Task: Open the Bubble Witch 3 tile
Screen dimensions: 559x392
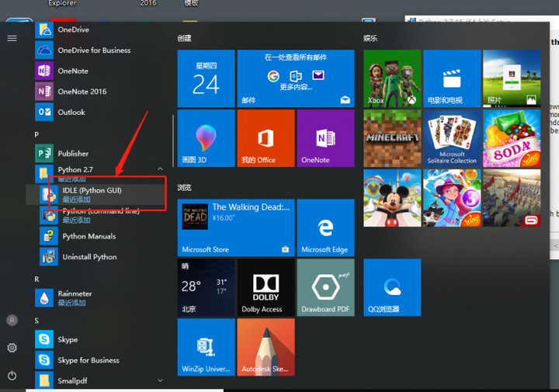Action: tap(452, 198)
